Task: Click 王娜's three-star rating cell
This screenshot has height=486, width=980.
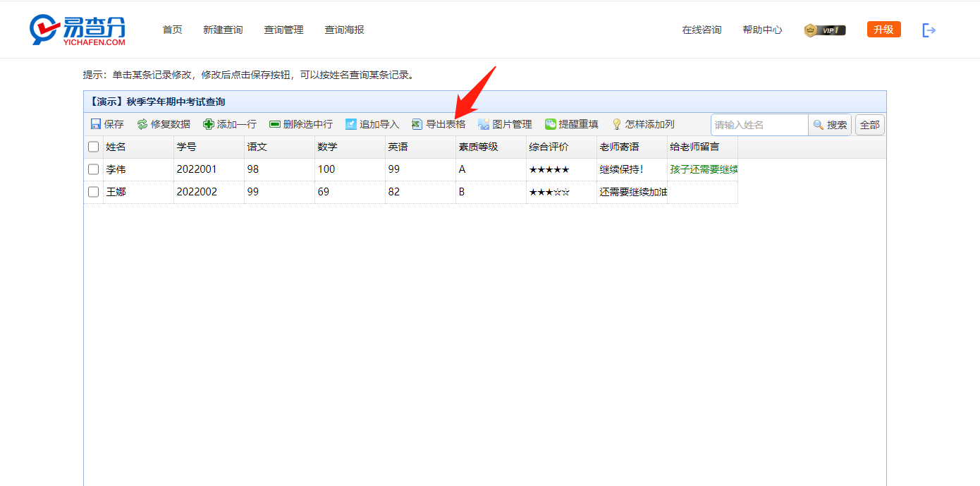Action: coord(562,192)
